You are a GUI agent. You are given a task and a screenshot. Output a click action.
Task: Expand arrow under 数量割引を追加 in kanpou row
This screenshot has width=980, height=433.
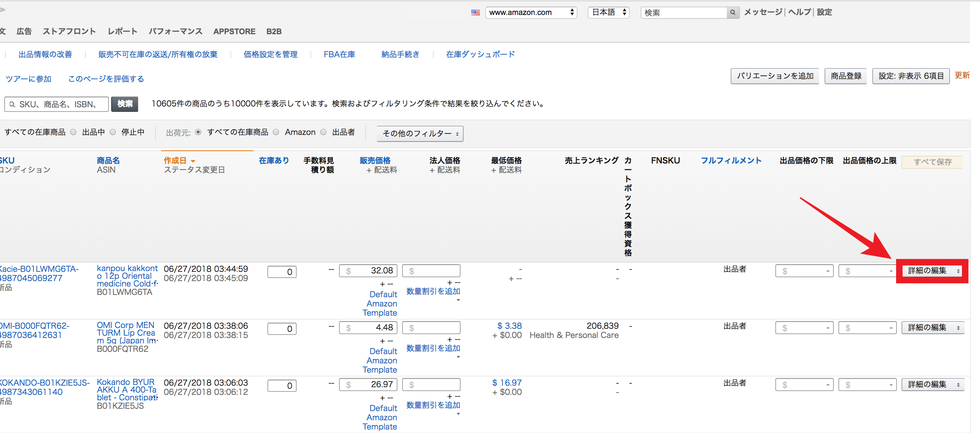click(x=458, y=300)
